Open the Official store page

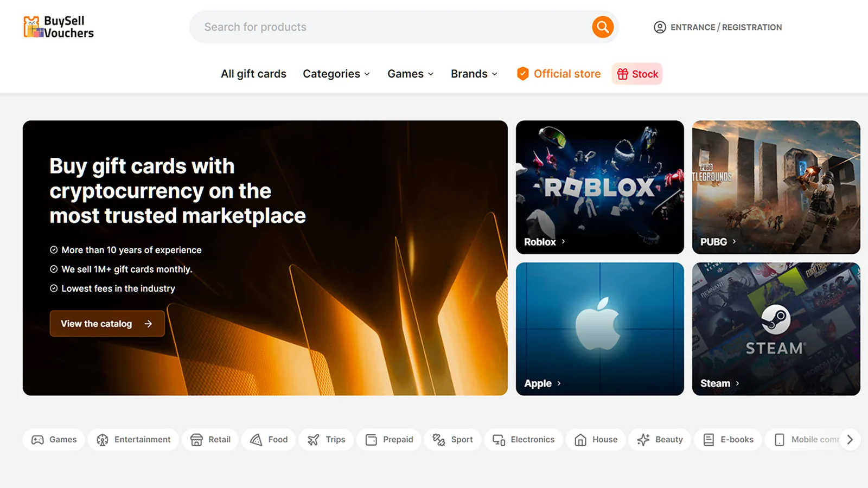coord(558,74)
